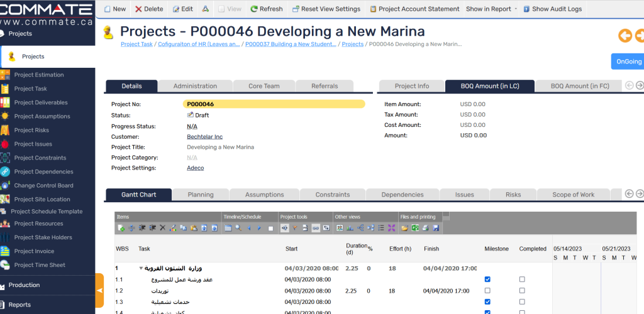Click the Refresh button
The image size is (644, 314).
click(x=267, y=9)
